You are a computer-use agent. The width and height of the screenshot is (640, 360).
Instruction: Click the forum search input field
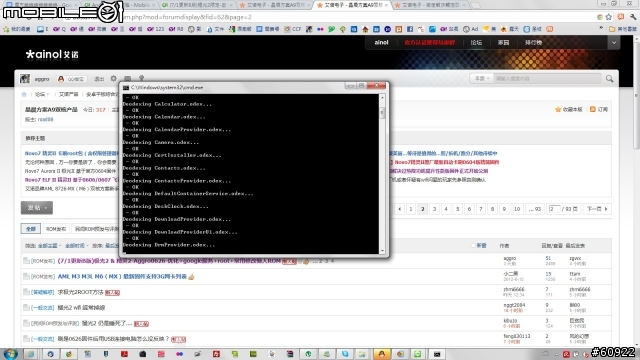pos(547,78)
